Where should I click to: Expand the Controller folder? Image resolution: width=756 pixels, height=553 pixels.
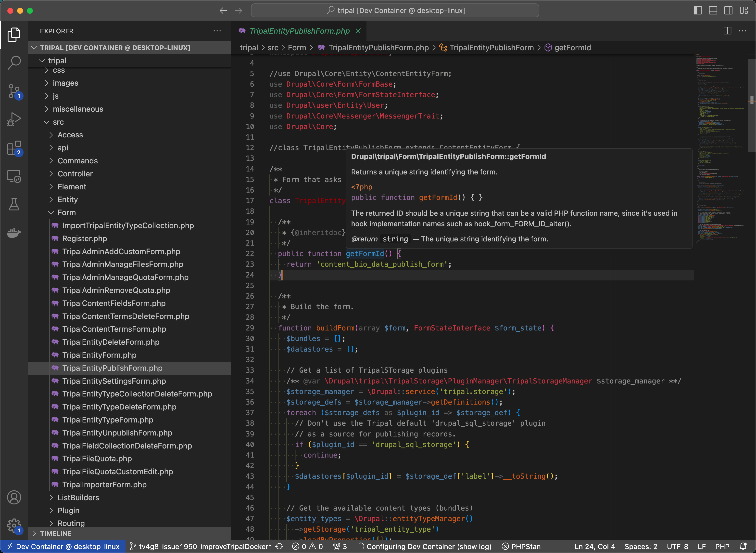click(x=129, y=174)
